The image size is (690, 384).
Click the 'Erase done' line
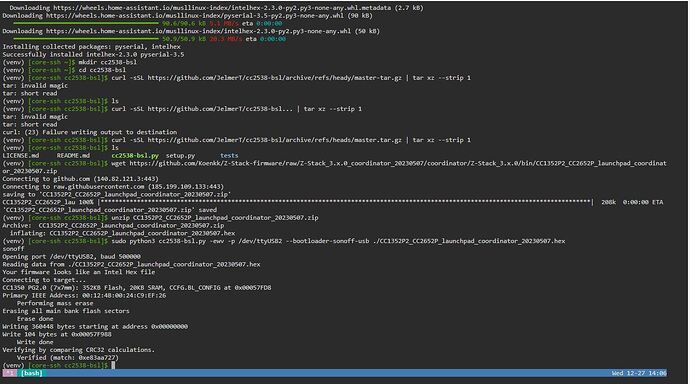point(35,319)
